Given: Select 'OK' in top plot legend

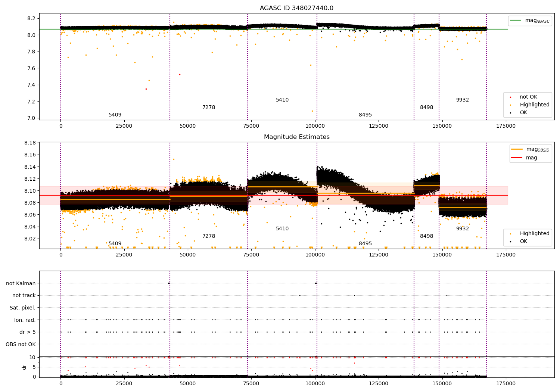Looking at the screenshot, I should coord(519,112).
